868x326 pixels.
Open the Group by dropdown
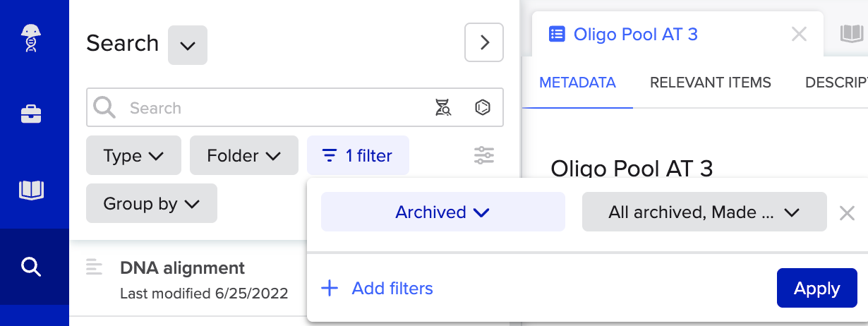pos(151,204)
